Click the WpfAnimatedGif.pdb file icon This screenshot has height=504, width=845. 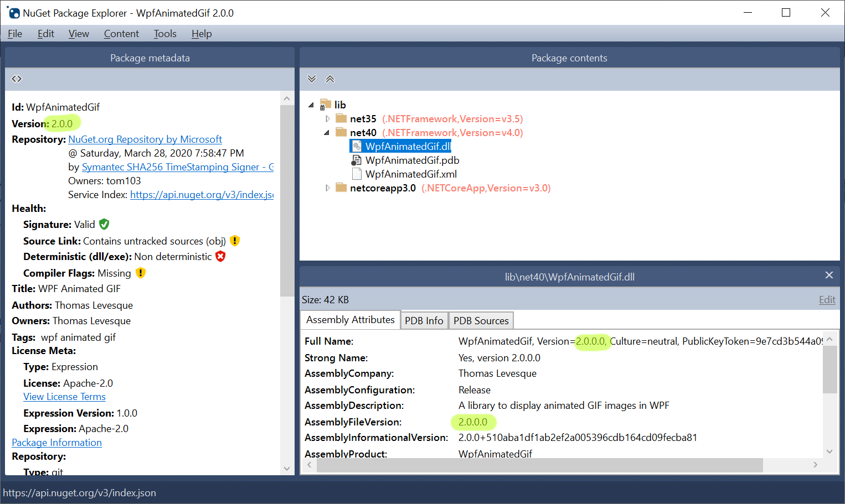coord(357,160)
